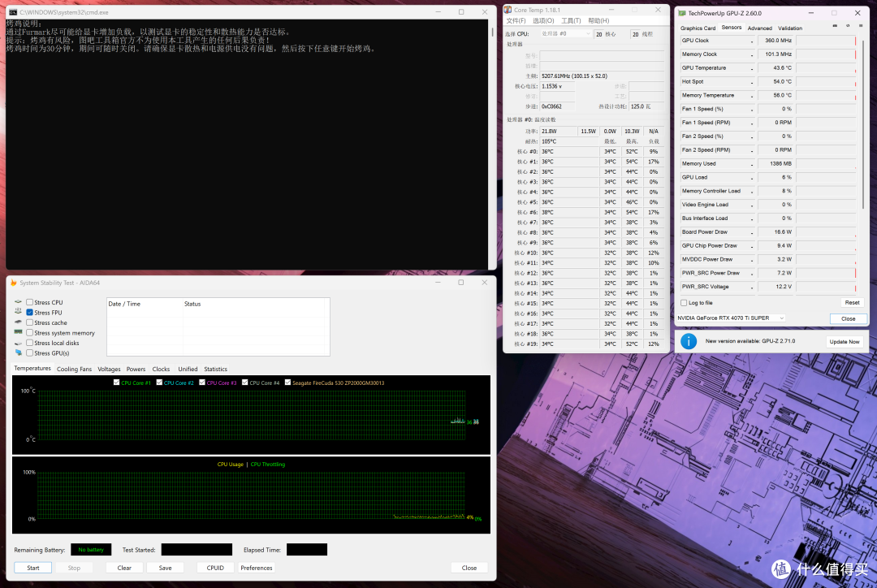877x588 pixels.
Task: Open the Statistics tab in AIDA64
Action: tap(215, 369)
